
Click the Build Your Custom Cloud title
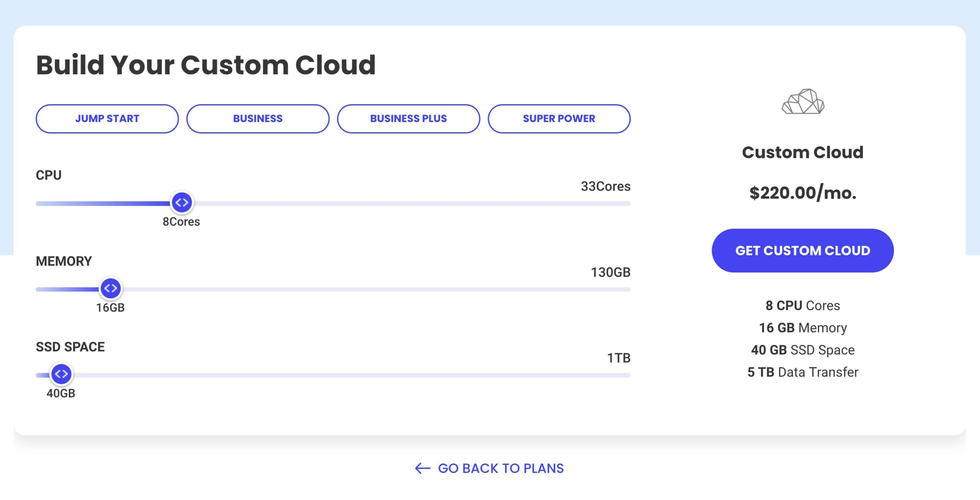coord(206,64)
